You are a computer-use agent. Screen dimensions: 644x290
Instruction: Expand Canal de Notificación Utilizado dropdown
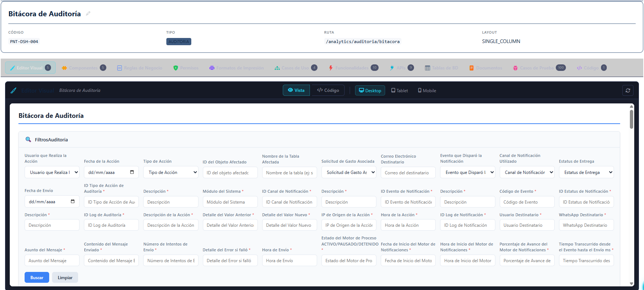(527, 172)
